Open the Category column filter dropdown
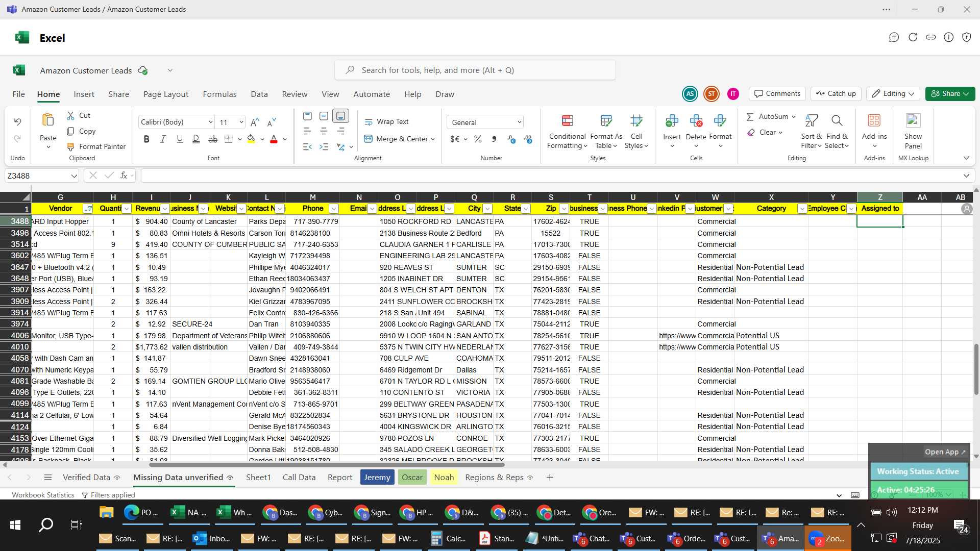Screen dimensions: 980x551 (x=802, y=209)
